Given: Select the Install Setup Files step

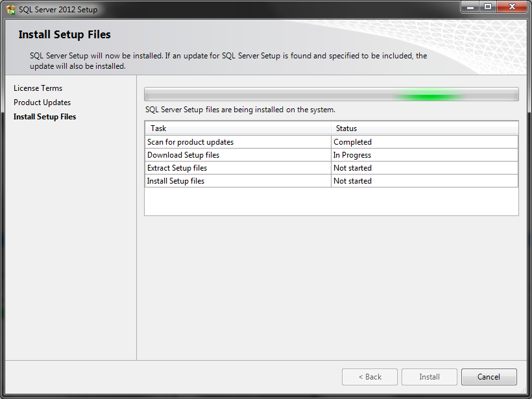Looking at the screenshot, I should [x=44, y=116].
